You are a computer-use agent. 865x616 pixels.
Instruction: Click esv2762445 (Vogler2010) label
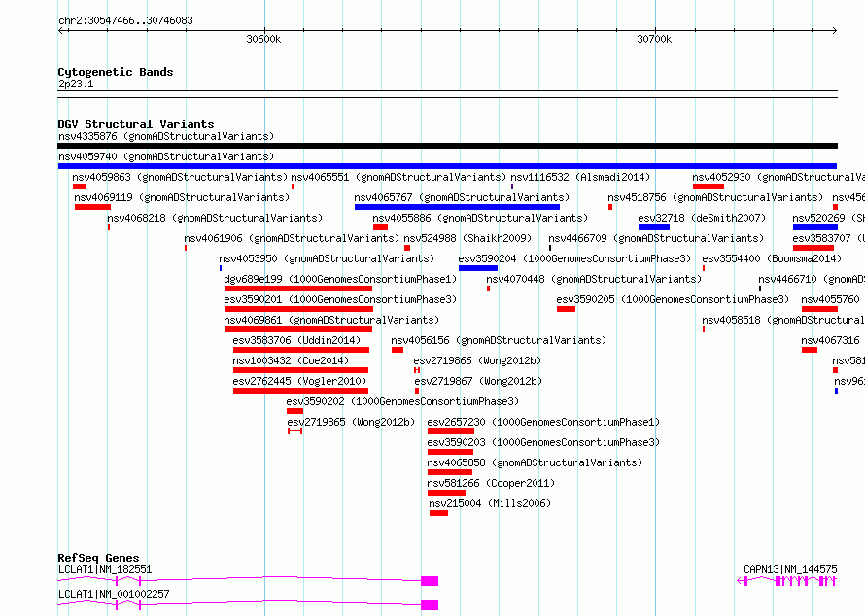[299, 381]
